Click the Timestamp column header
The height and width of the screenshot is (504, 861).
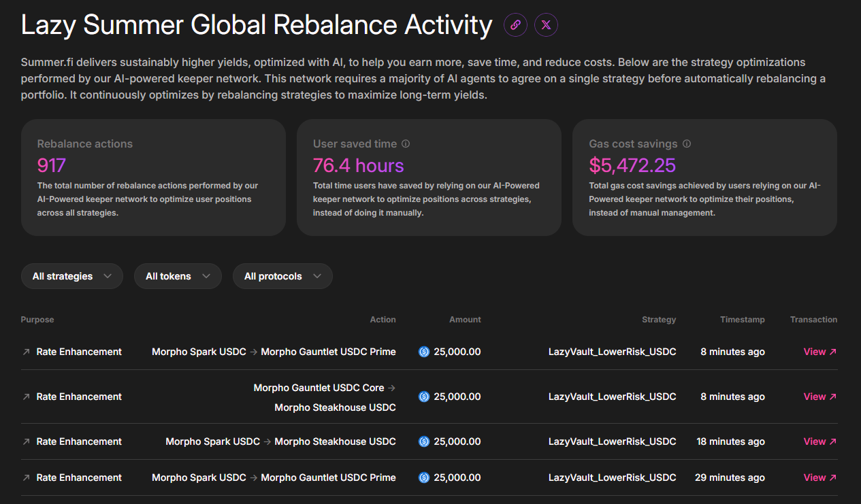(x=742, y=320)
